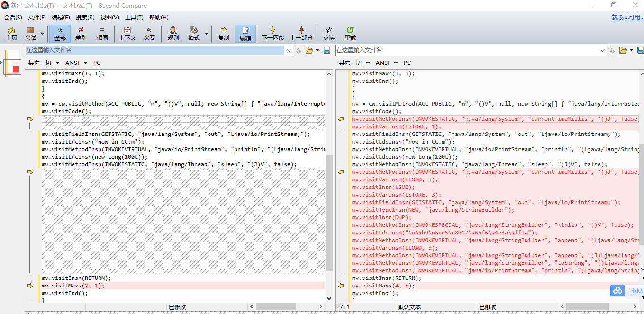The width and height of the screenshot is (644, 314).
Task: Open the right pane 其它一切 dropdown
Action: click(354, 63)
